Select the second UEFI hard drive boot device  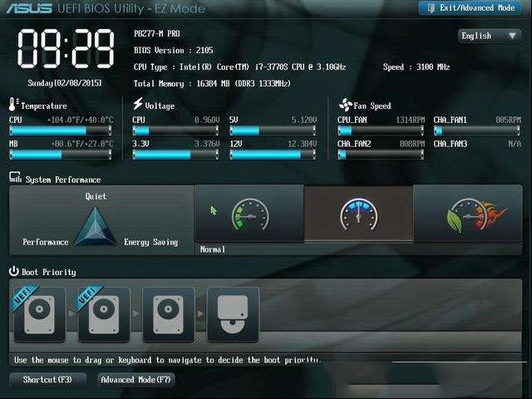tap(104, 314)
